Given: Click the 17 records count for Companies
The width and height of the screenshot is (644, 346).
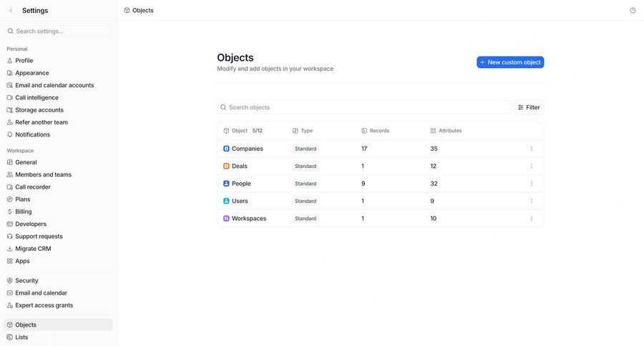Looking at the screenshot, I should [364, 149].
